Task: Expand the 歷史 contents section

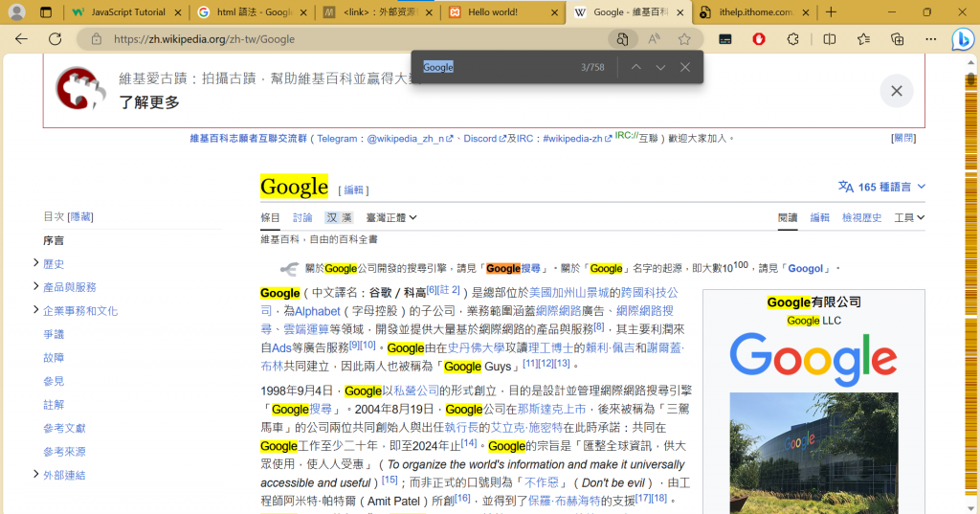Action: [x=35, y=263]
